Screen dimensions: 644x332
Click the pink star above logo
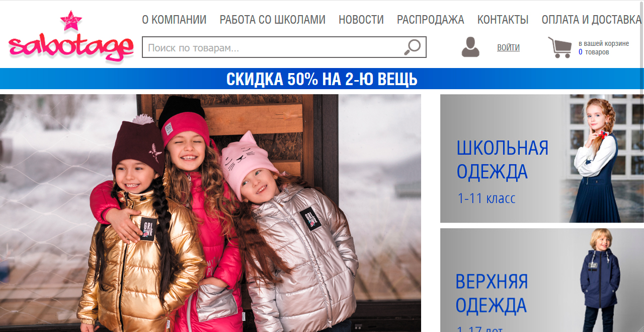71,21
